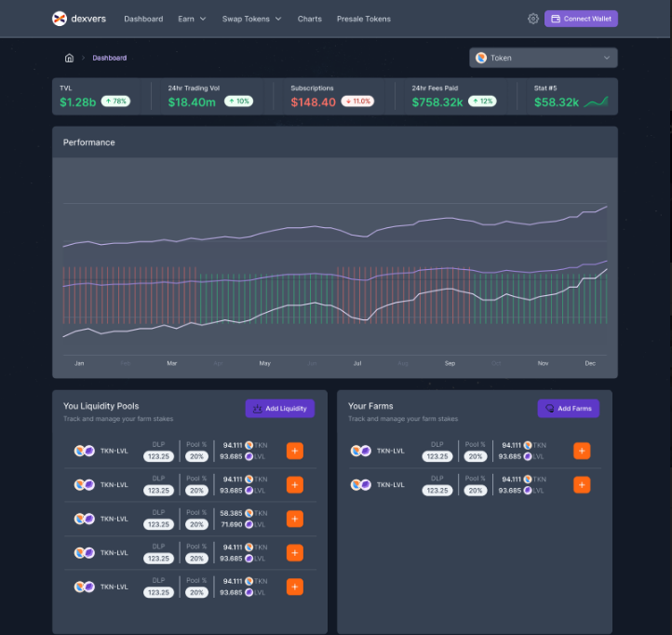Click token pair icon in third pool row
This screenshot has width=672, height=635.
pyautogui.click(x=84, y=519)
